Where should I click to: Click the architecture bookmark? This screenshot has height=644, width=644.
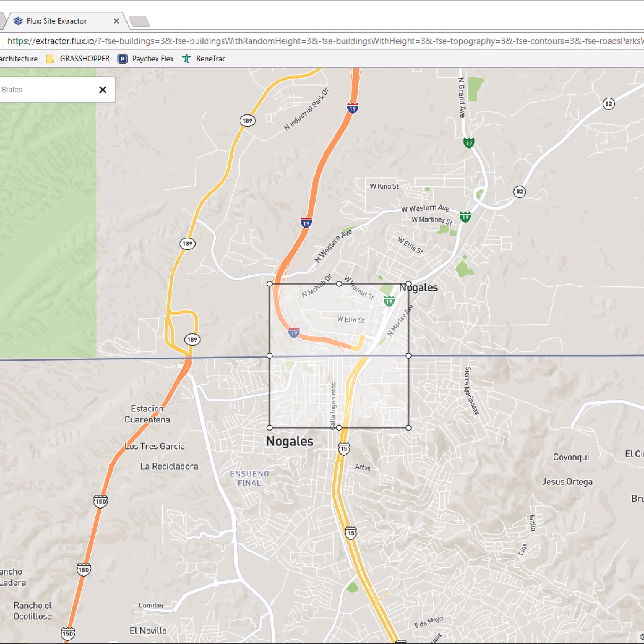point(19,59)
